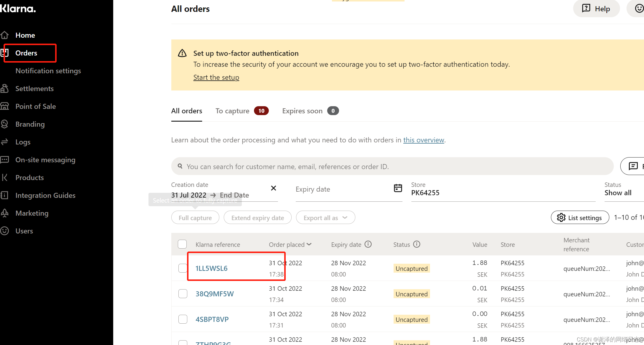Screen dimensions: 644x345
Task: Open List settings
Action: (580, 218)
